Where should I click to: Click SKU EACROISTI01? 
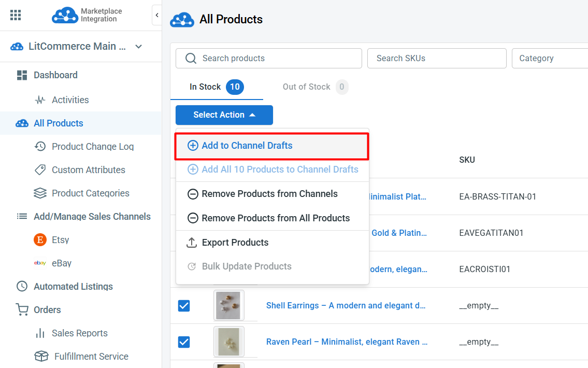[x=484, y=270]
